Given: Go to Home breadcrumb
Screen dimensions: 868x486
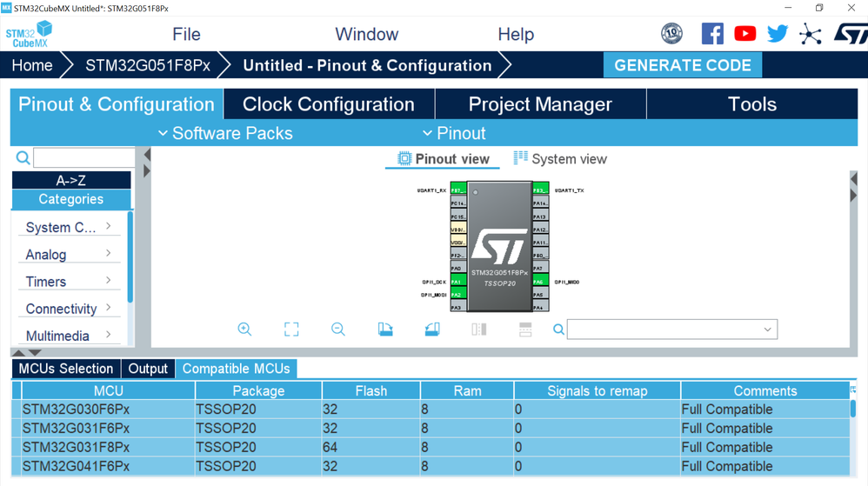Looking at the screenshot, I should (x=32, y=65).
